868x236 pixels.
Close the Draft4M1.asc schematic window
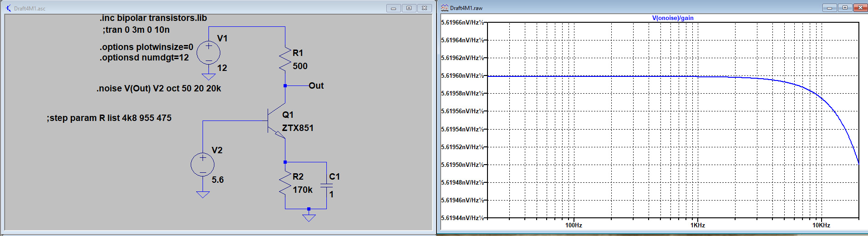(x=424, y=8)
